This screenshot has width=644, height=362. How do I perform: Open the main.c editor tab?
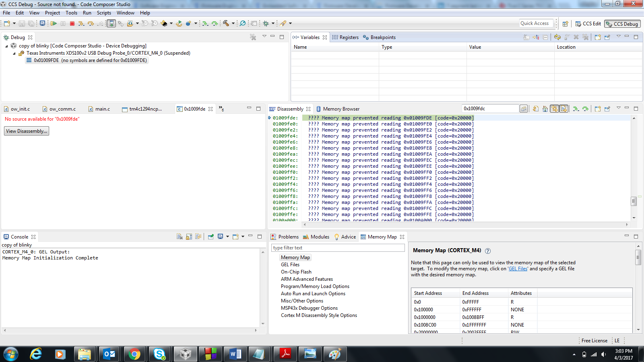point(99,109)
